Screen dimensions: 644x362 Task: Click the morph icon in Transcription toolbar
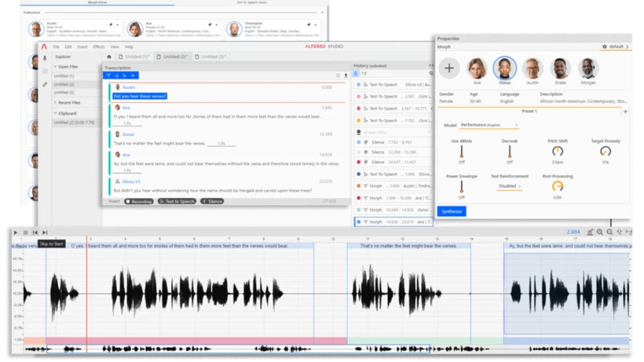click(108, 75)
